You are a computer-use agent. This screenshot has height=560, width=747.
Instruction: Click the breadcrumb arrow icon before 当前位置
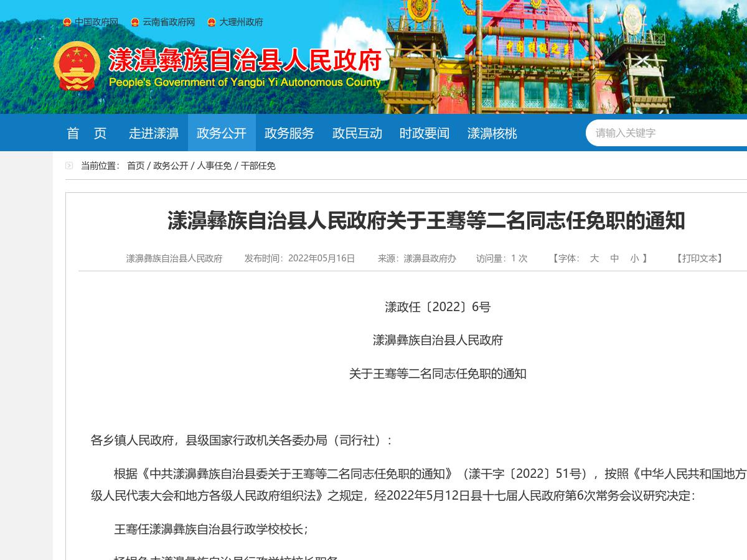[x=69, y=166]
